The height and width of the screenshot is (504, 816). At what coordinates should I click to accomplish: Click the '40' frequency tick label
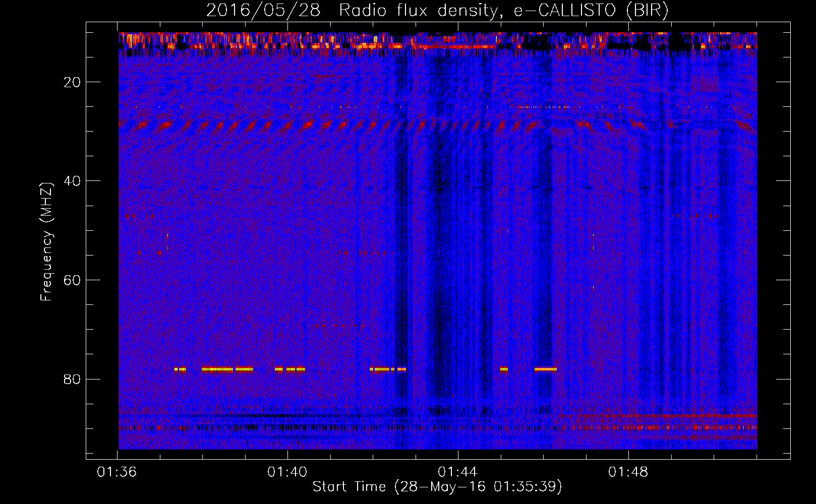(73, 181)
